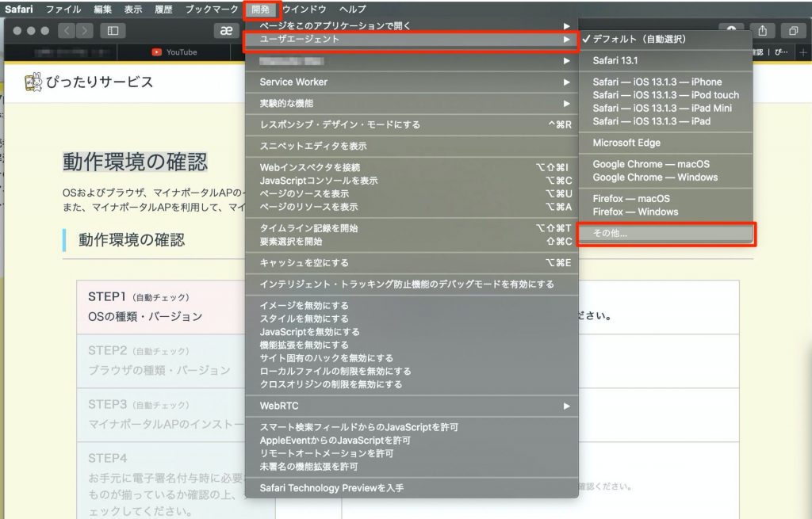Select Firefox — macOS user agent
The height and width of the screenshot is (519, 812).
click(x=665, y=199)
